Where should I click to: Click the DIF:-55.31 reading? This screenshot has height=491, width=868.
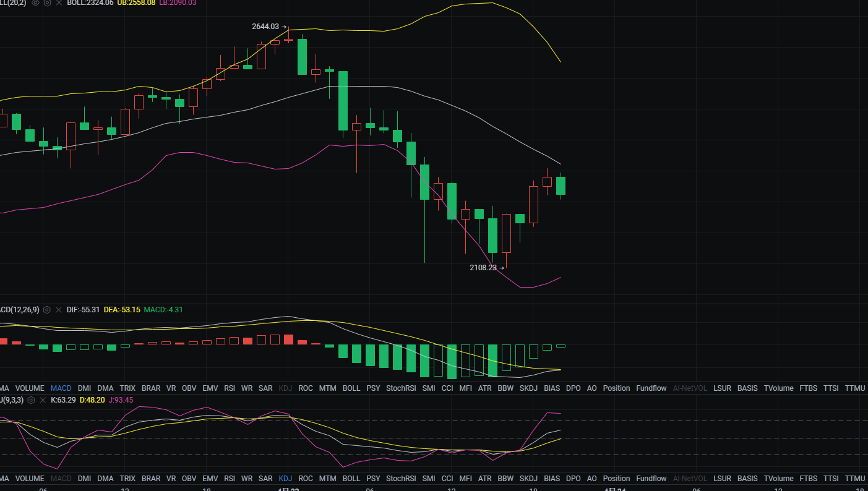coord(83,310)
